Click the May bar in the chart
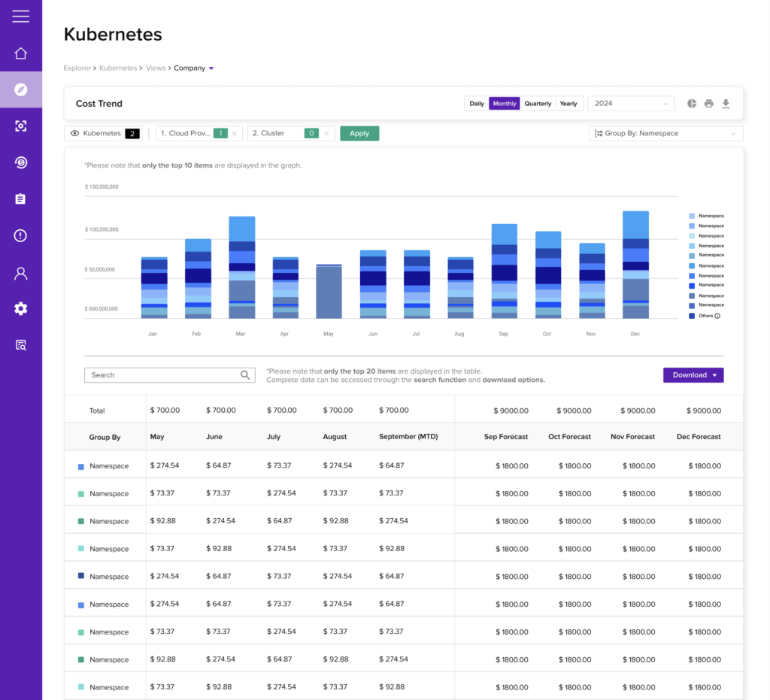 click(329, 291)
